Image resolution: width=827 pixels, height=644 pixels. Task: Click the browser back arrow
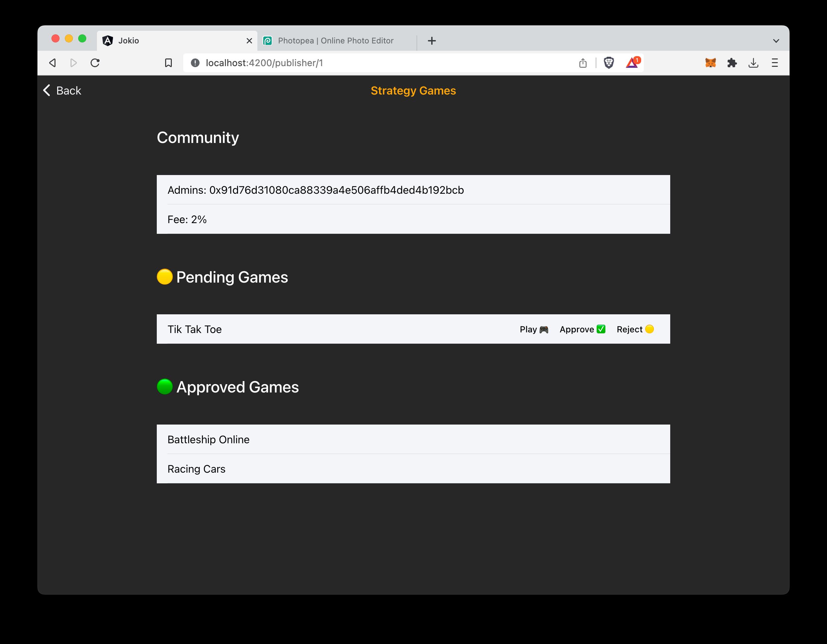tap(52, 63)
